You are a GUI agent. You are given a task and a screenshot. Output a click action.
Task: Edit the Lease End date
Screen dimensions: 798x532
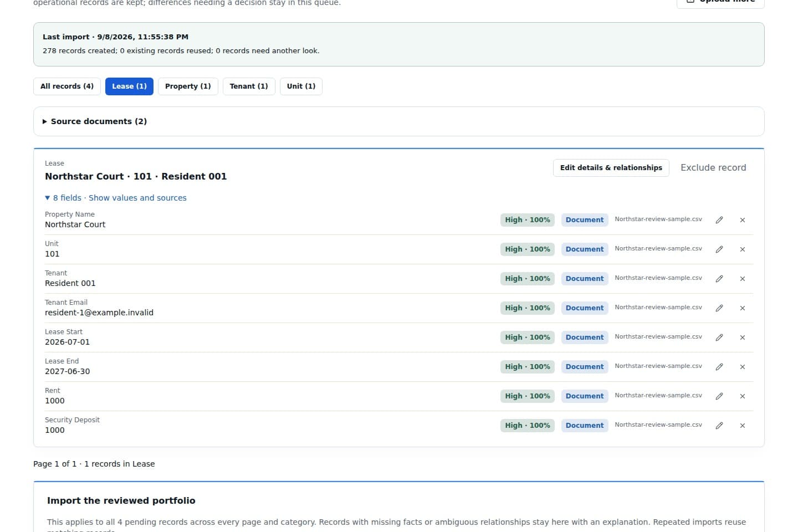pos(719,367)
